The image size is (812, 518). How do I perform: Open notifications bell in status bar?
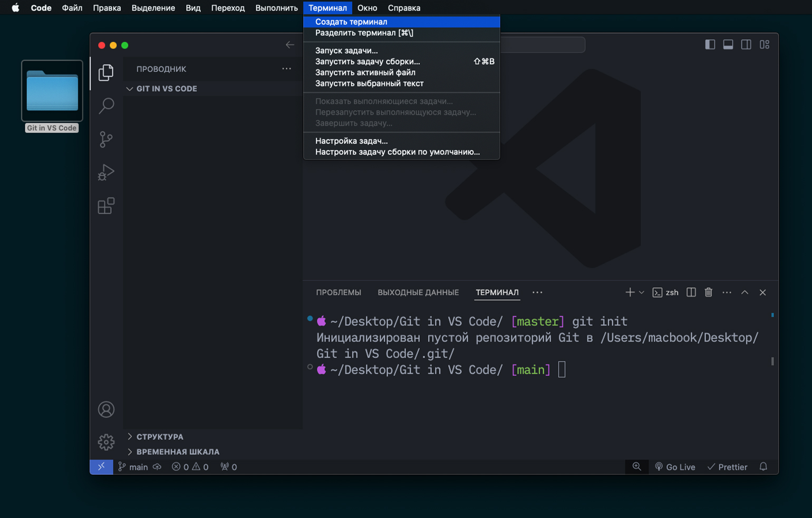[763, 467]
